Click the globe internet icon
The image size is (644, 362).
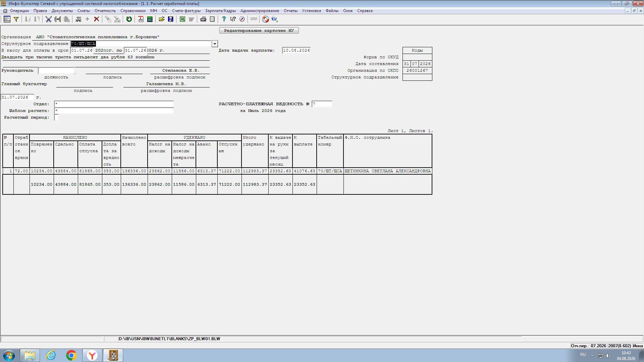(x=275, y=19)
